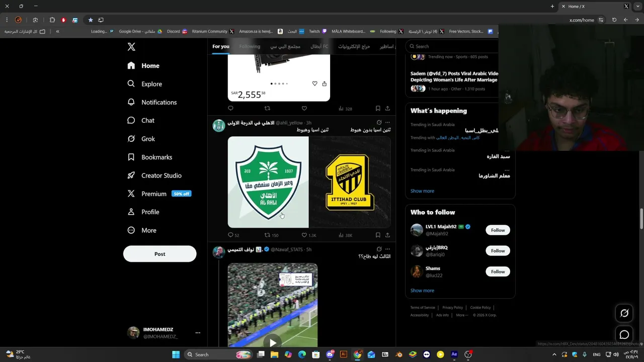The image size is (644, 362).
Task: Follow LVL1 Majah92
Action: [498, 230]
